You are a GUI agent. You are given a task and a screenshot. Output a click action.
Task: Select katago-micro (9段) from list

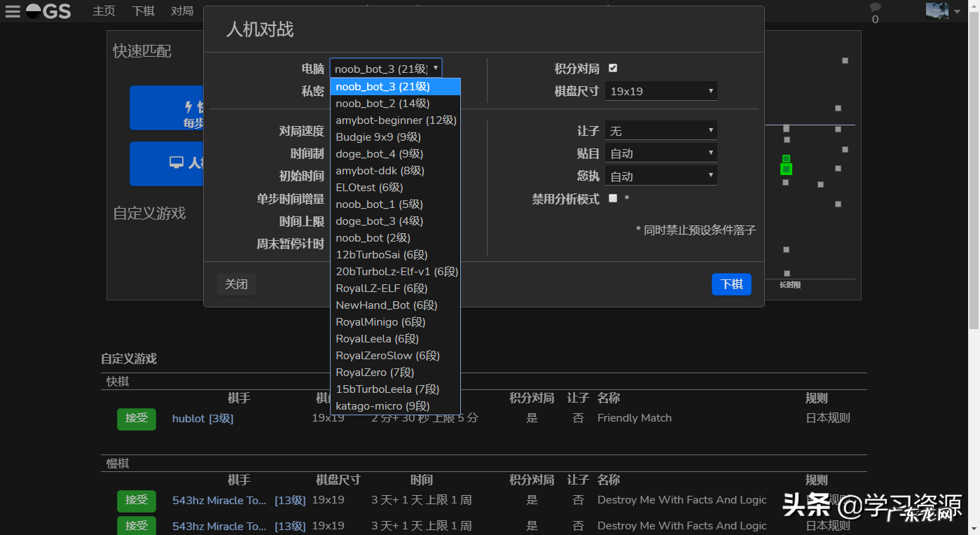coord(382,406)
